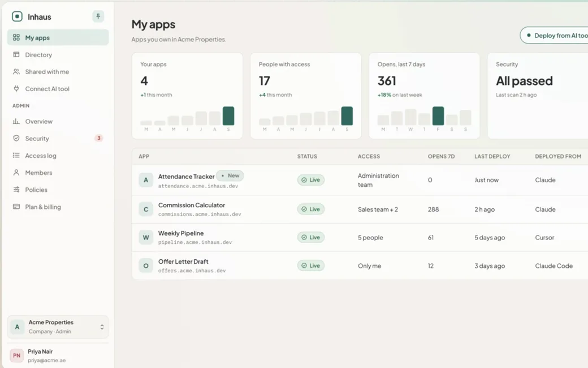Click the Live status badge for Offer Letter Draft

click(311, 266)
